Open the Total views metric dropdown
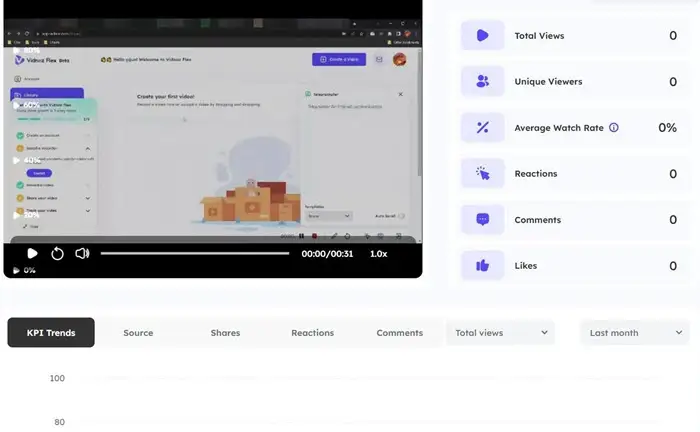The width and height of the screenshot is (700, 432). click(500, 333)
